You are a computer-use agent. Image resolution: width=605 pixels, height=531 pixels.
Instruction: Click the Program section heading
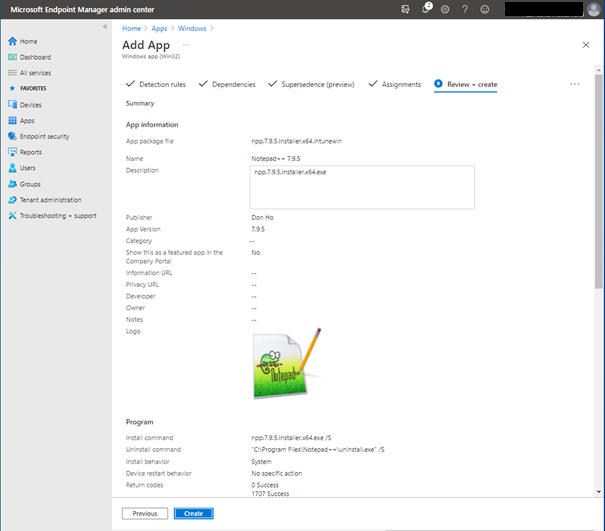[139, 422]
